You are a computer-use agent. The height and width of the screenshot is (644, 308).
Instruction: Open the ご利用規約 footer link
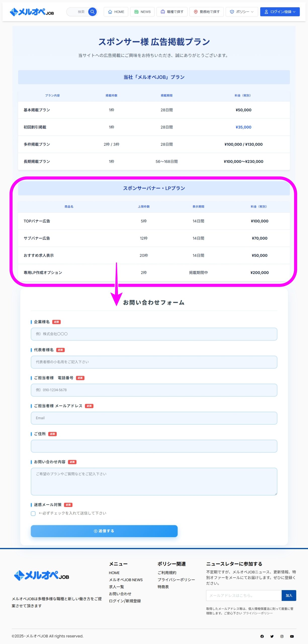[167, 573]
